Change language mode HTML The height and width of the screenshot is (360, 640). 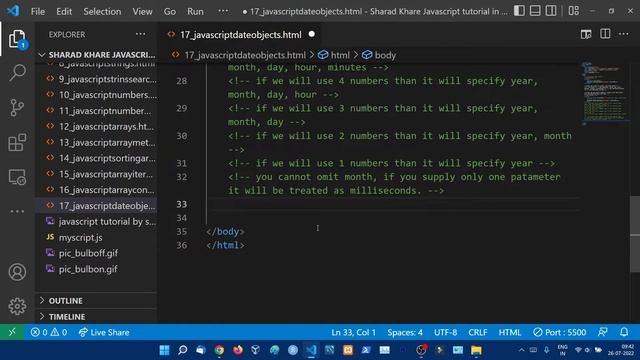coord(509,332)
